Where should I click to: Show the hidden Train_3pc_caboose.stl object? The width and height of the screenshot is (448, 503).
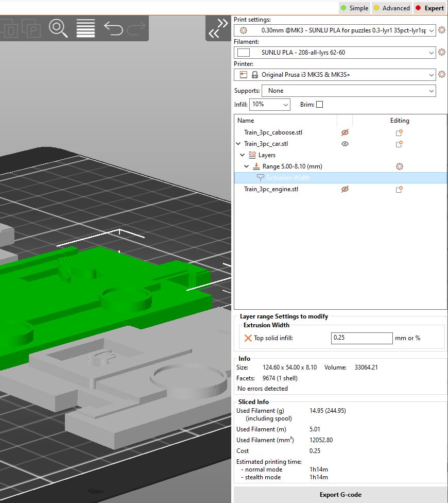click(344, 132)
